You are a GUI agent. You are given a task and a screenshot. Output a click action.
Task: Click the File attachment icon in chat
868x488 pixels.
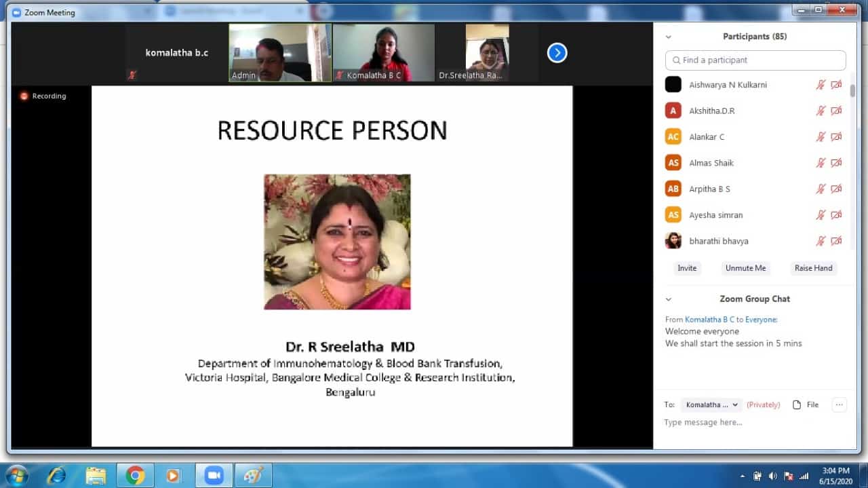coord(797,405)
